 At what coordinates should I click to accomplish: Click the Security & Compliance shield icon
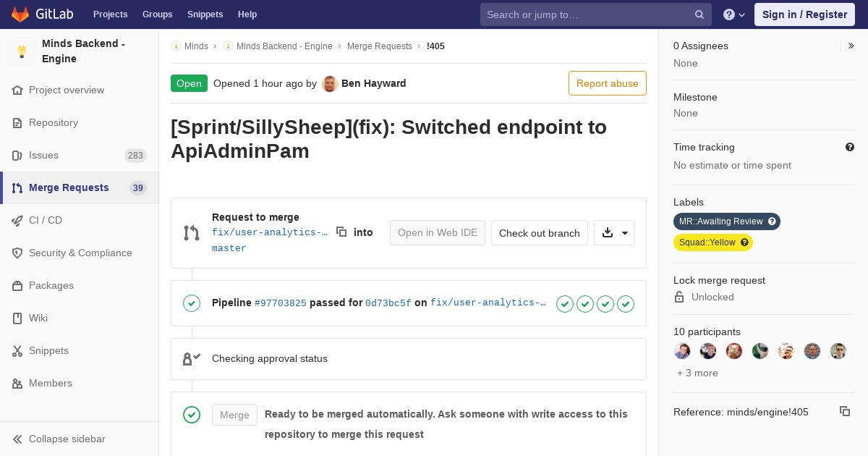tap(17, 253)
